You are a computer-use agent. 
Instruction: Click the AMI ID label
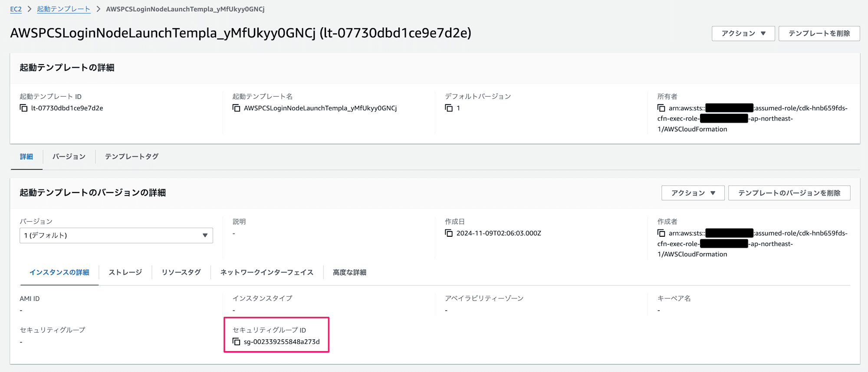(x=30, y=299)
